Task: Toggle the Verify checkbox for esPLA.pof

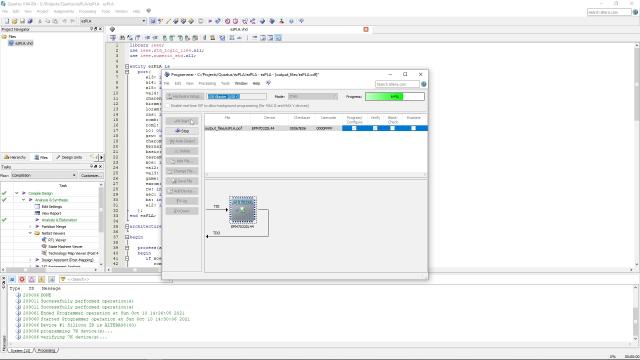Action: point(375,128)
